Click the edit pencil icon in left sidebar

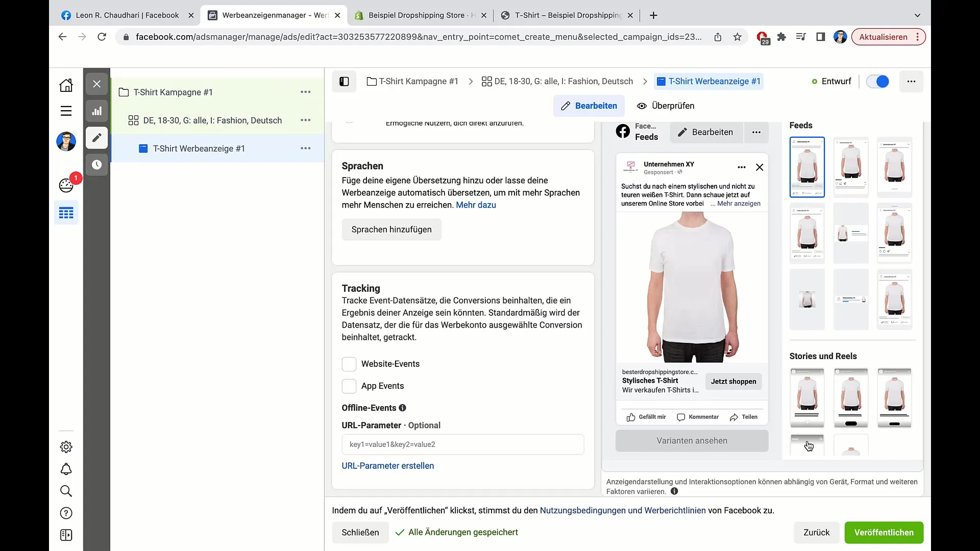coord(96,139)
